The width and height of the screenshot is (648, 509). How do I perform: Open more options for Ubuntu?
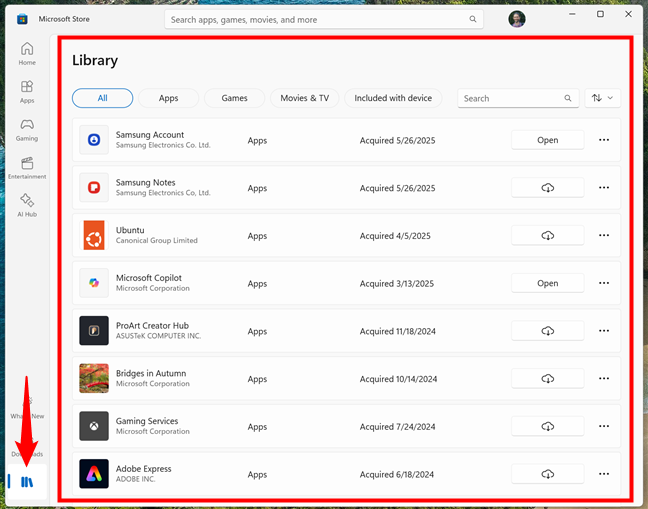click(604, 235)
